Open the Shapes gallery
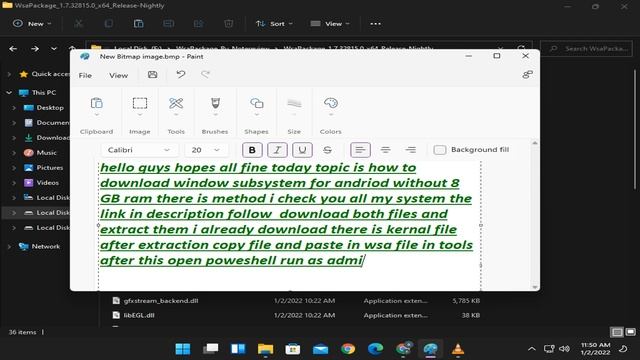Viewport: 640px width, 360px height. point(256,103)
